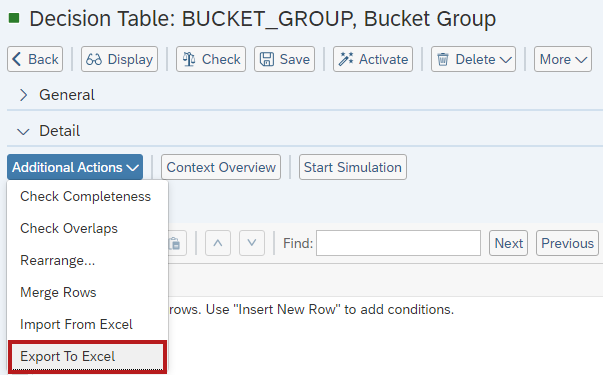Click inside the Find text field

(398, 243)
